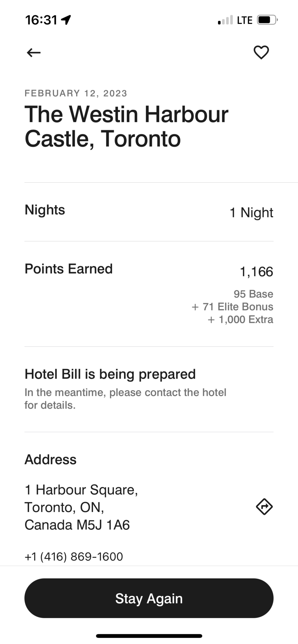Tap the home indicator bar at the bottom
The width and height of the screenshot is (298, 644).
149,636
